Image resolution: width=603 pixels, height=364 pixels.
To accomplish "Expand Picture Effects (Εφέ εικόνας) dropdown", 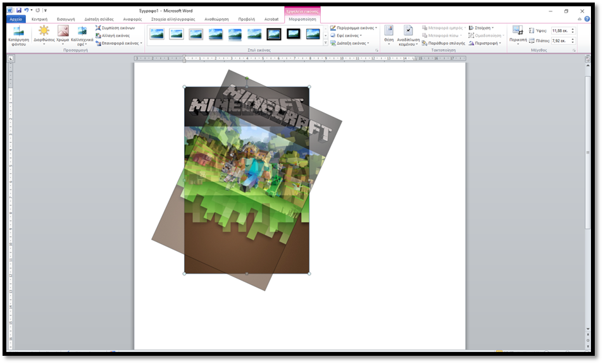I will point(346,36).
